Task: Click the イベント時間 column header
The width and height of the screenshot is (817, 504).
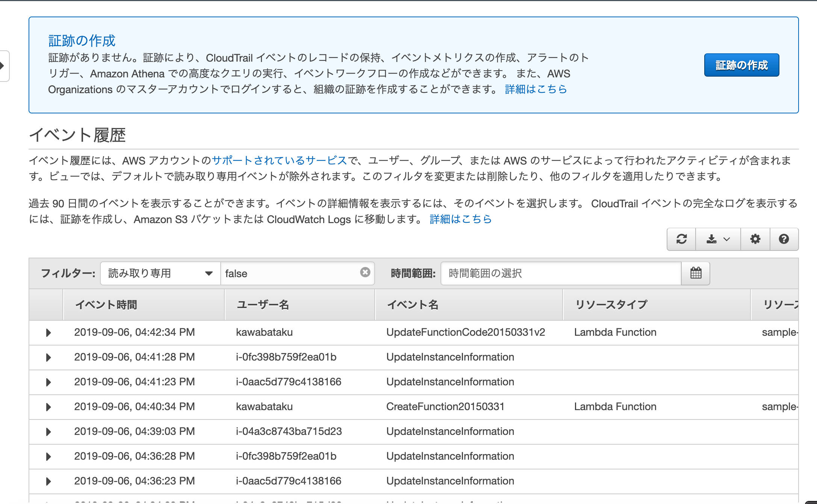Action: (144, 305)
